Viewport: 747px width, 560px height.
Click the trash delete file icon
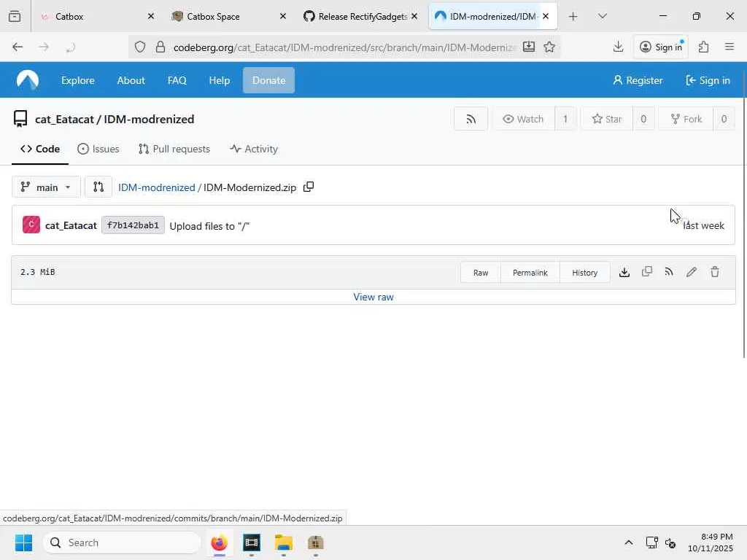[x=715, y=272]
